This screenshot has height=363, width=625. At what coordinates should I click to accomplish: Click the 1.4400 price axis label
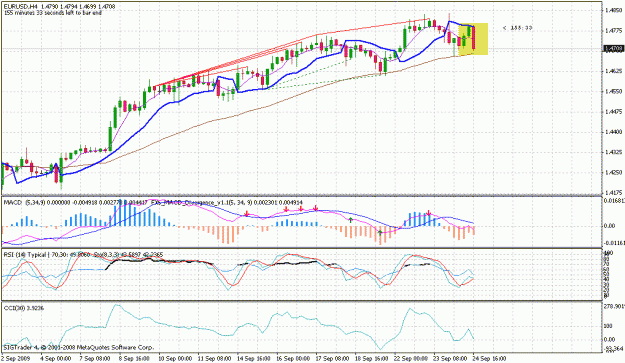pos(613,131)
